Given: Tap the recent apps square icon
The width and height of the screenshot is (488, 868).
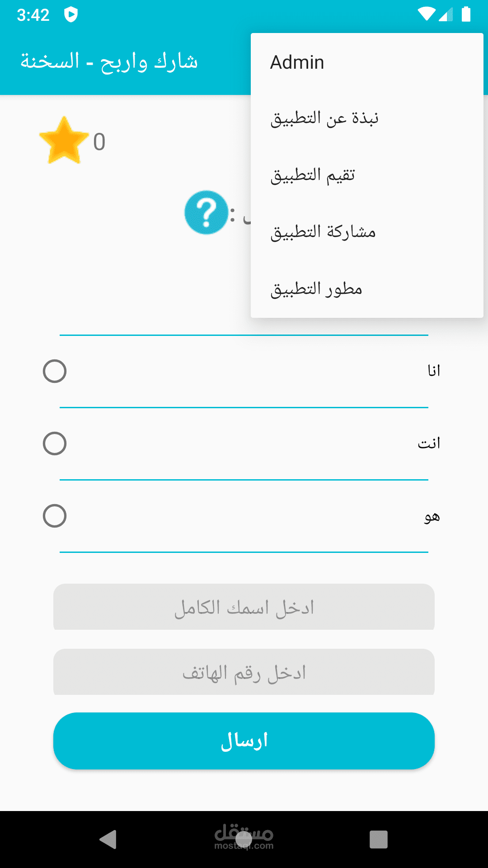Looking at the screenshot, I should click(x=378, y=839).
